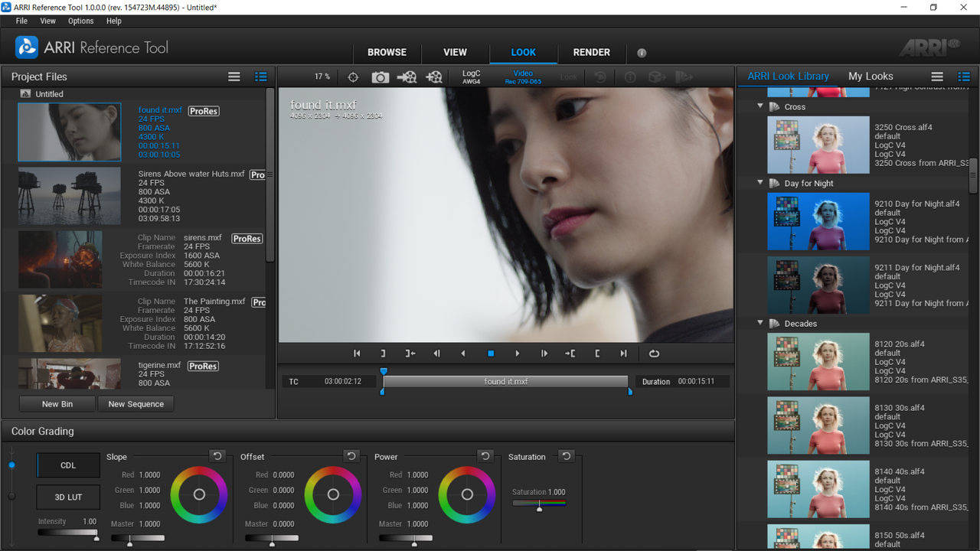
Task: Open the Options menu
Action: coord(80,21)
